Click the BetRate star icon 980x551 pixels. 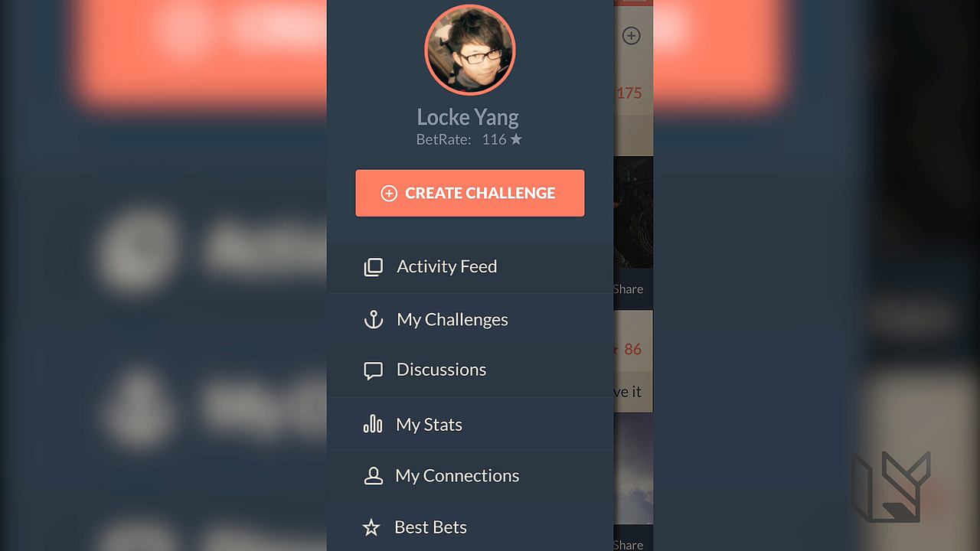(x=516, y=139)
